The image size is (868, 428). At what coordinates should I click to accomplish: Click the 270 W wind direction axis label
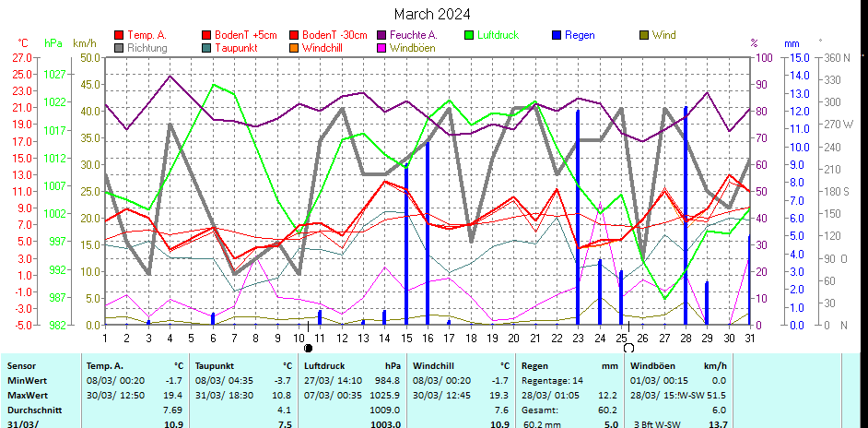(839, 125)
